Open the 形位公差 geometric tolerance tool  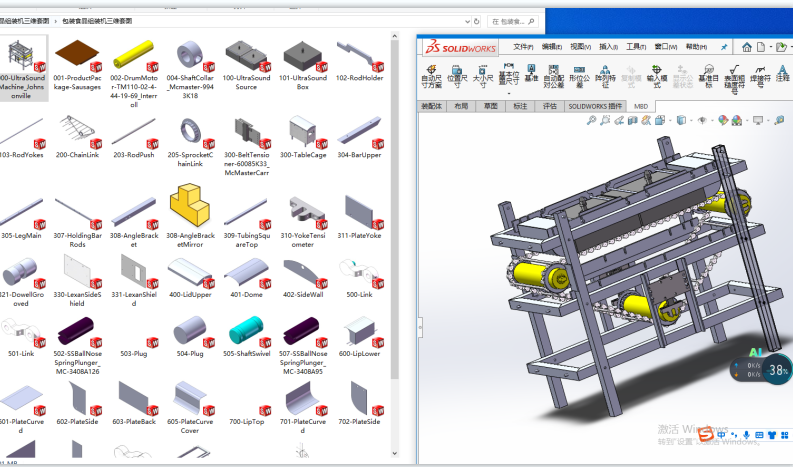(580, 77)
